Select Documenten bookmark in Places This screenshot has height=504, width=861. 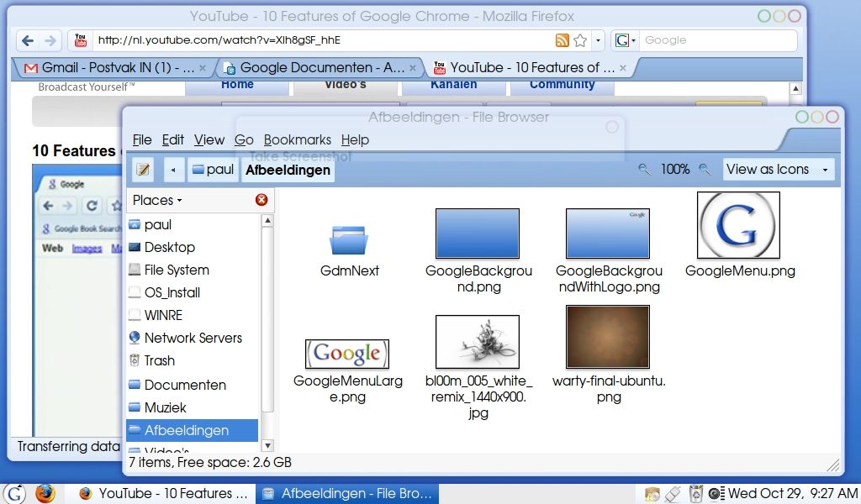(x=193, y=385)
